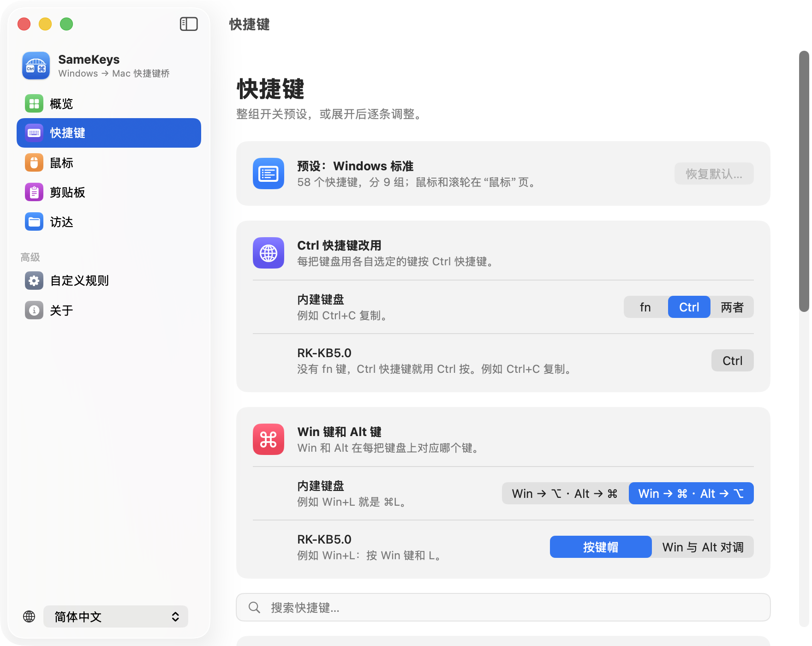Click the blue preset list icon
The height and width of the screenshot is (646, 812).
[x=269, y=173]
